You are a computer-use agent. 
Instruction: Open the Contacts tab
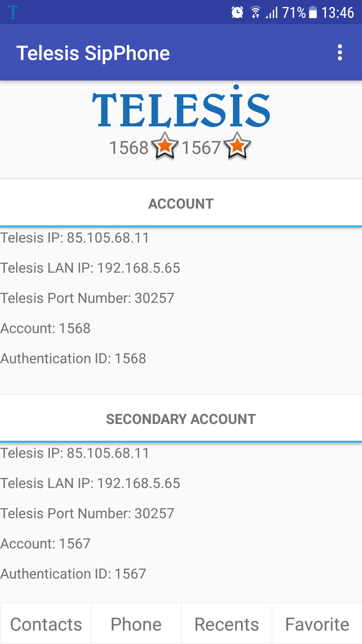(x=46, y=624)
